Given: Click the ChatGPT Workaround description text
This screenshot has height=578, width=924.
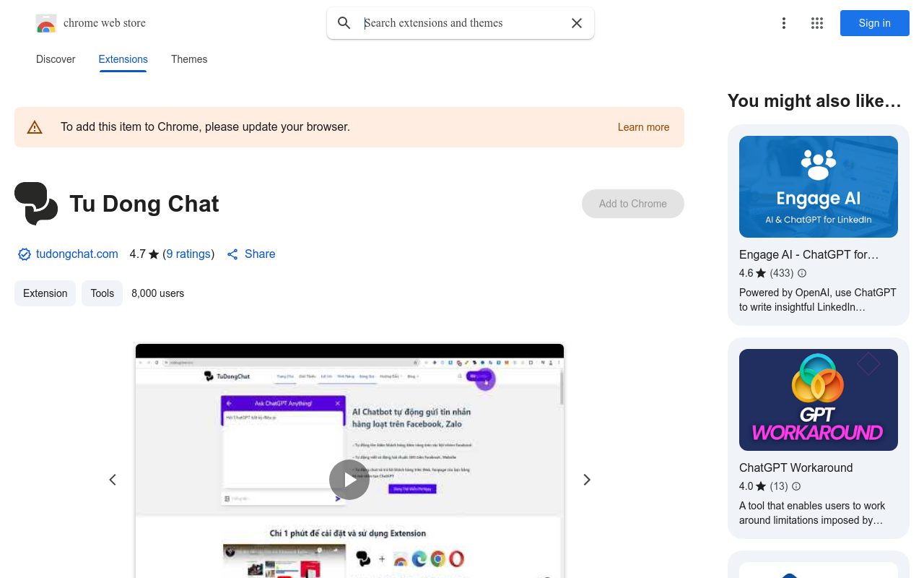Looking at the screenshot, I should 812,513.
